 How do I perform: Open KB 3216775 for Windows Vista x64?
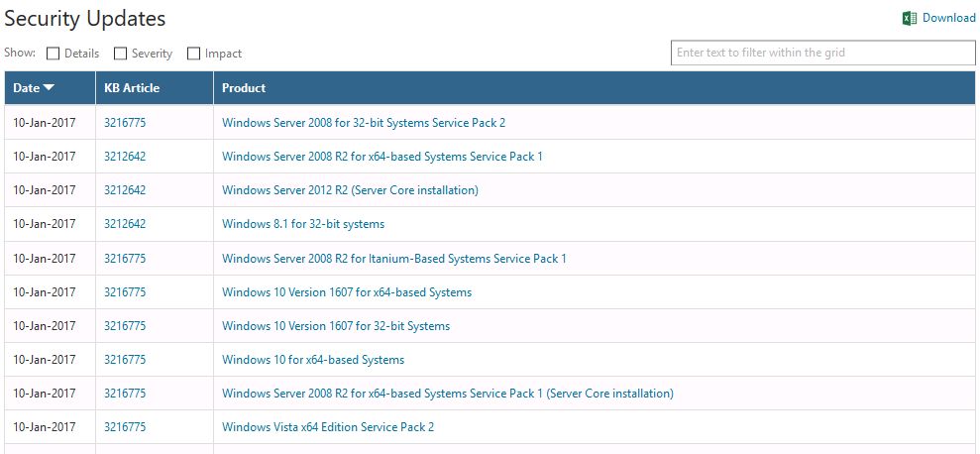pos(125,427)
